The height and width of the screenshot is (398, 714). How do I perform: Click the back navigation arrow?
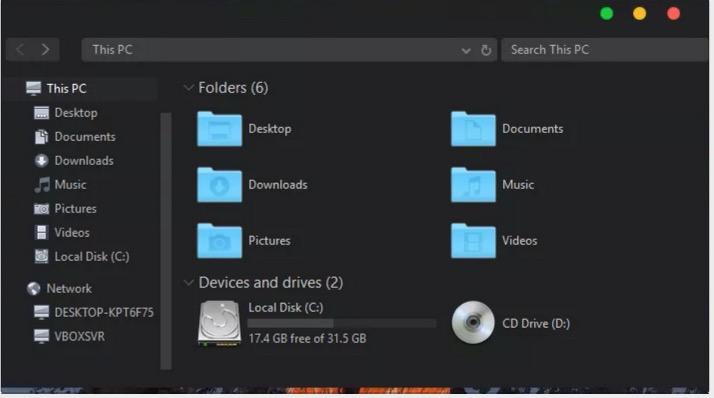point(20,50)
